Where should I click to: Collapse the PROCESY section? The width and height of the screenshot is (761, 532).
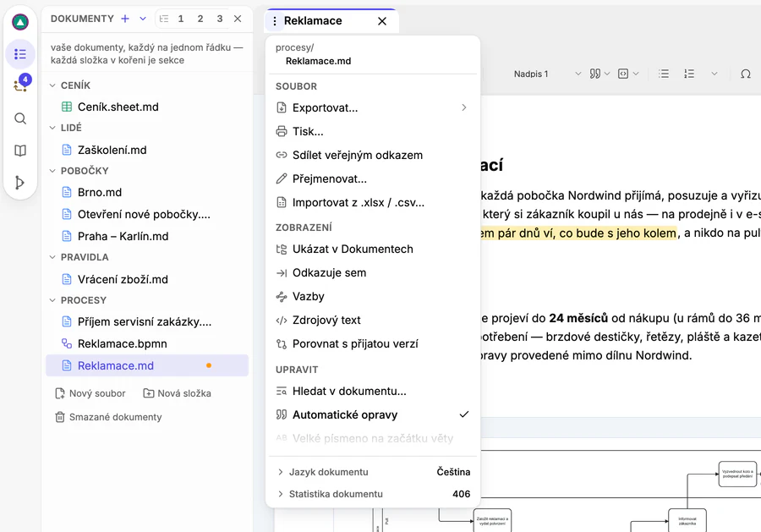coord(52,300)
